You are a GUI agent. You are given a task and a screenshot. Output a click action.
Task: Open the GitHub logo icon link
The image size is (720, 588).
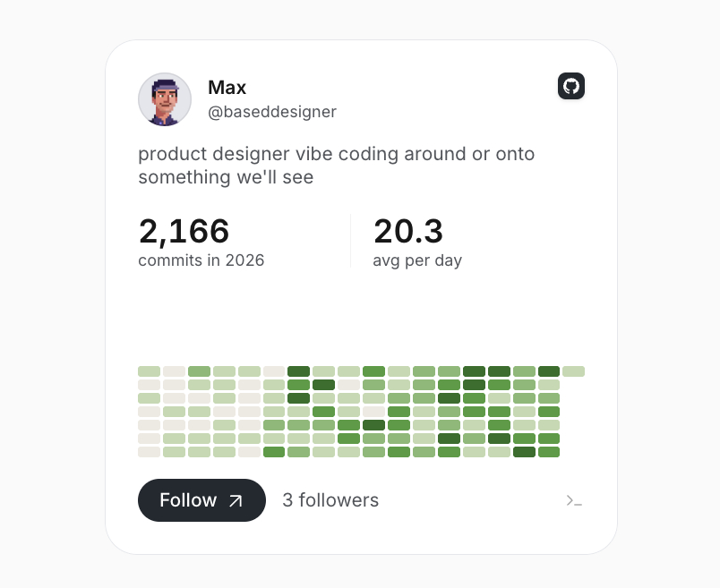571,86
